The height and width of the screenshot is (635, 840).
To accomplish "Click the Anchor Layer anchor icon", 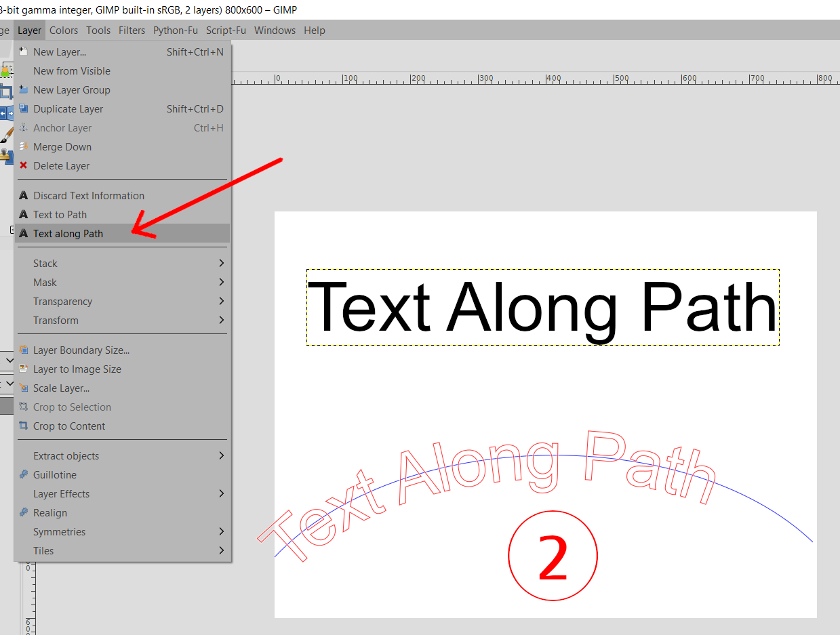I will pyautogui.click(x=24, y=127).
